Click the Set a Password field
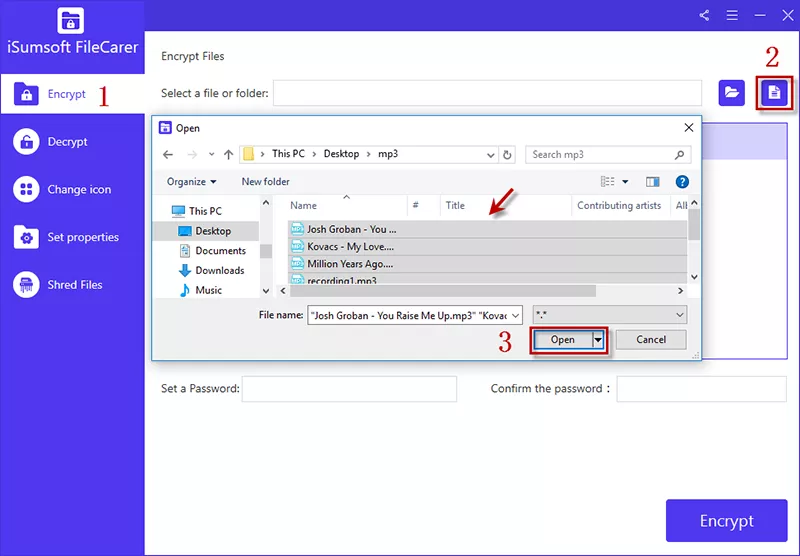800x556 pixels. pos(349,389)
